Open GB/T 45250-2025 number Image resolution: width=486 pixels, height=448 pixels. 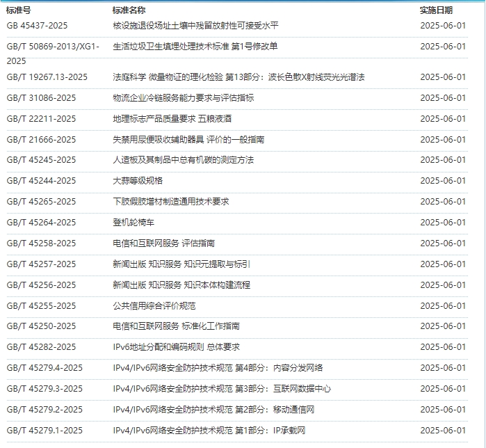pos(41,326)
